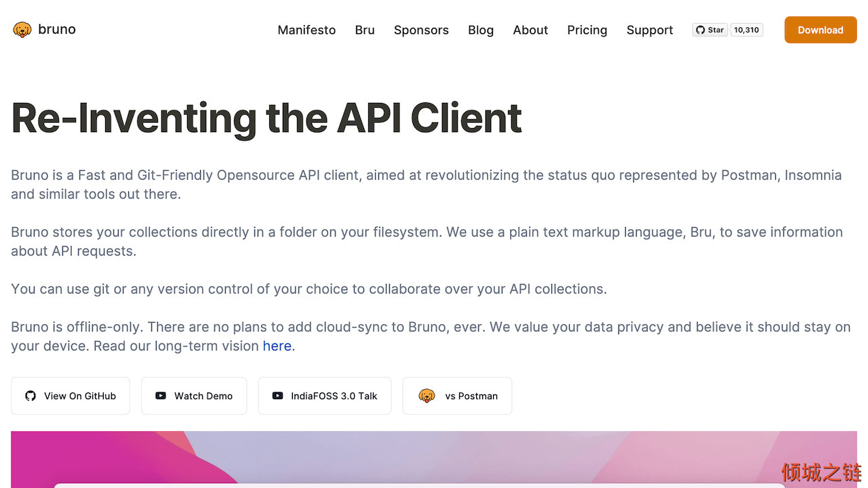Click the Re-Inventing the API Client heading
The height and width of the screenshot is (488, 868).
point(267,118)
